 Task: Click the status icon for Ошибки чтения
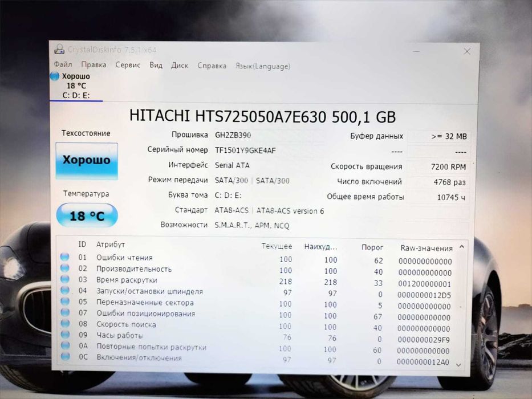pos(65,257)
